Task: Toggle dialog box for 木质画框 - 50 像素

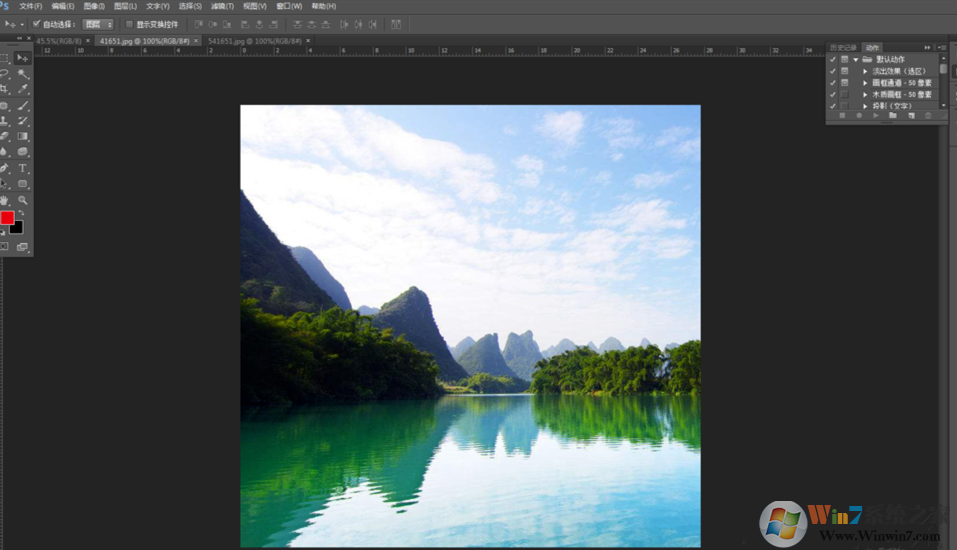Action: pyautogui.click(x=845, y=95)
